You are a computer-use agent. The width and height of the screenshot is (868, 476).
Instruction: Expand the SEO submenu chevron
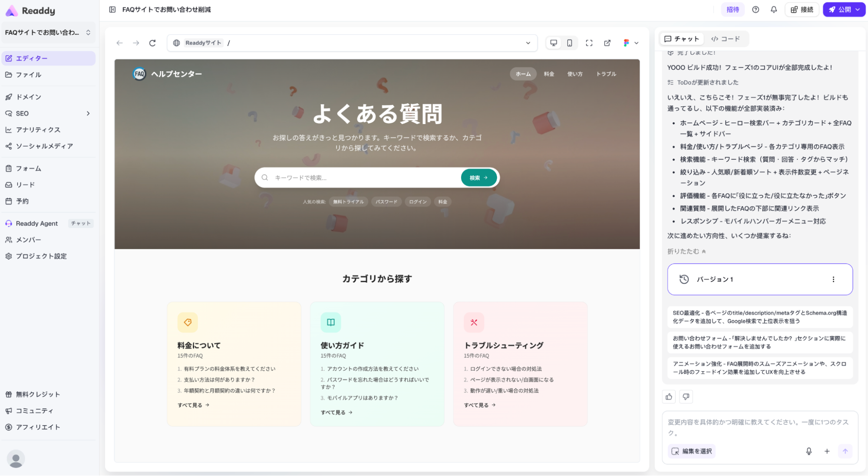coord(88,113)
